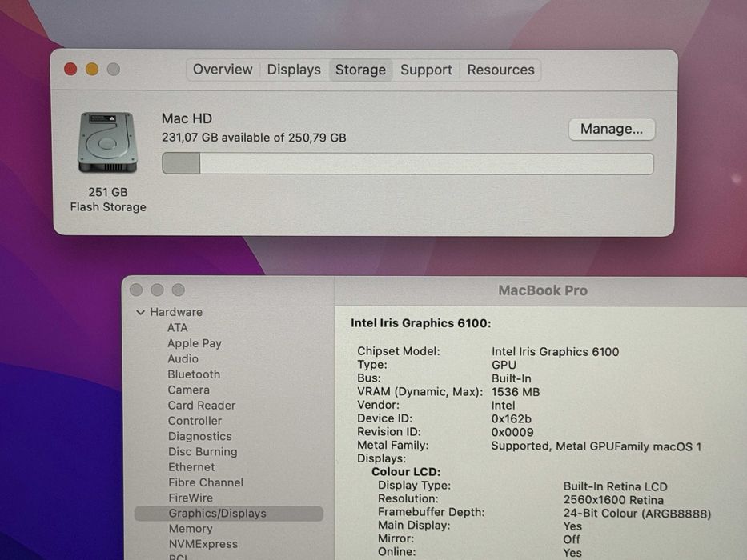Click the Type value GPU

[504, 365]
